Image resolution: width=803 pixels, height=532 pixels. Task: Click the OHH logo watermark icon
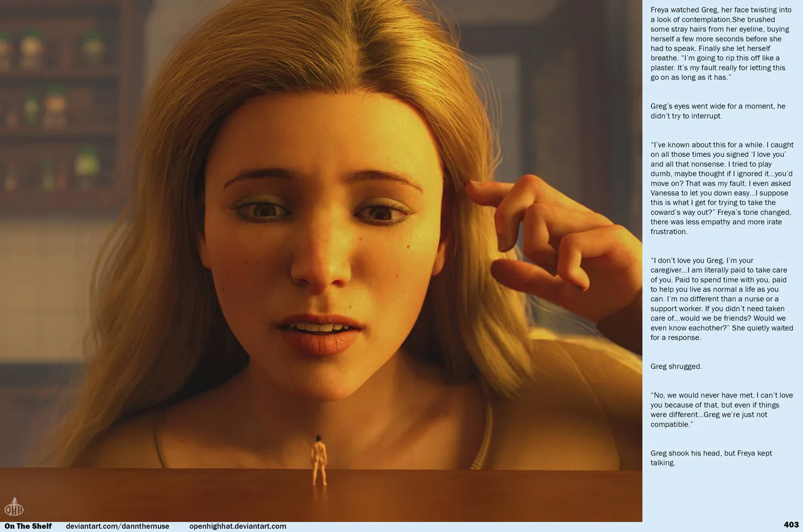14,506
